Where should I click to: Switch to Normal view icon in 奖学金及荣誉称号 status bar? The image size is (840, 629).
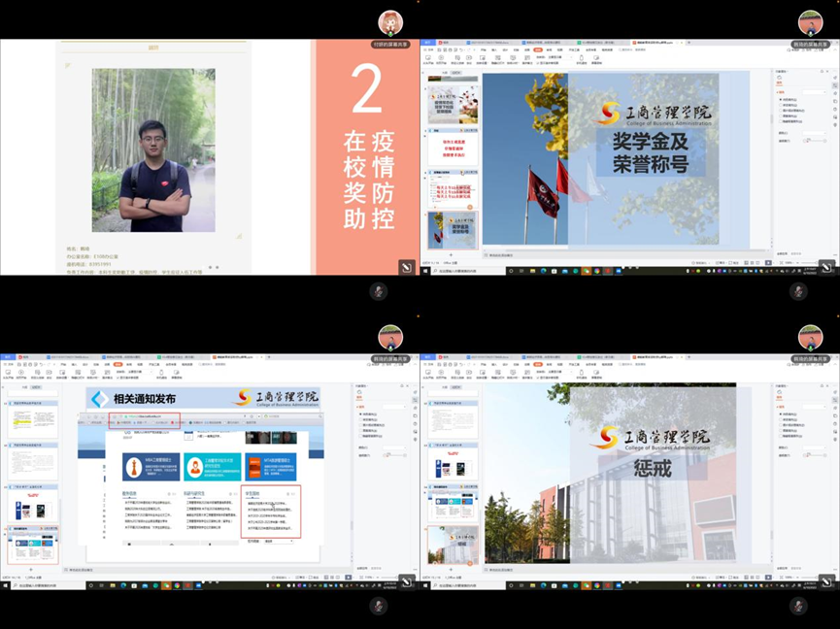[x=746, y=263]
